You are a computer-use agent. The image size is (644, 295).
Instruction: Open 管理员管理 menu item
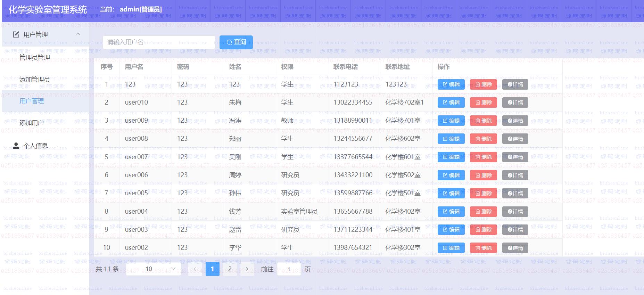point(35,58)
